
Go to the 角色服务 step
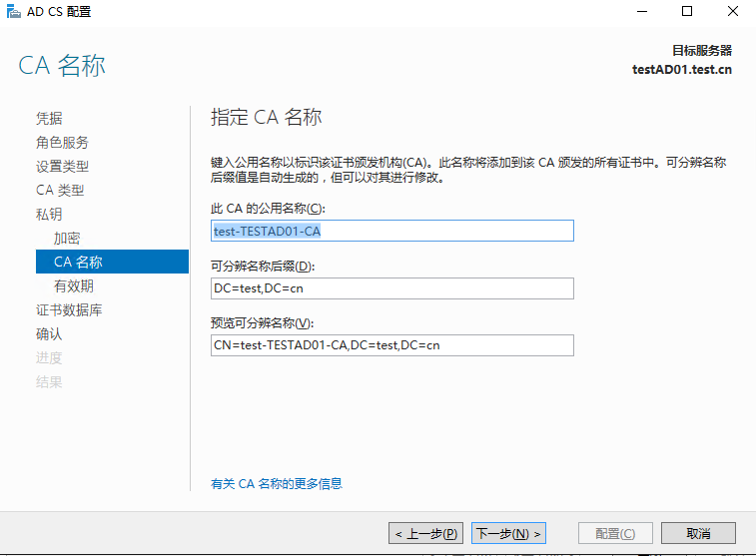[62, 142]
